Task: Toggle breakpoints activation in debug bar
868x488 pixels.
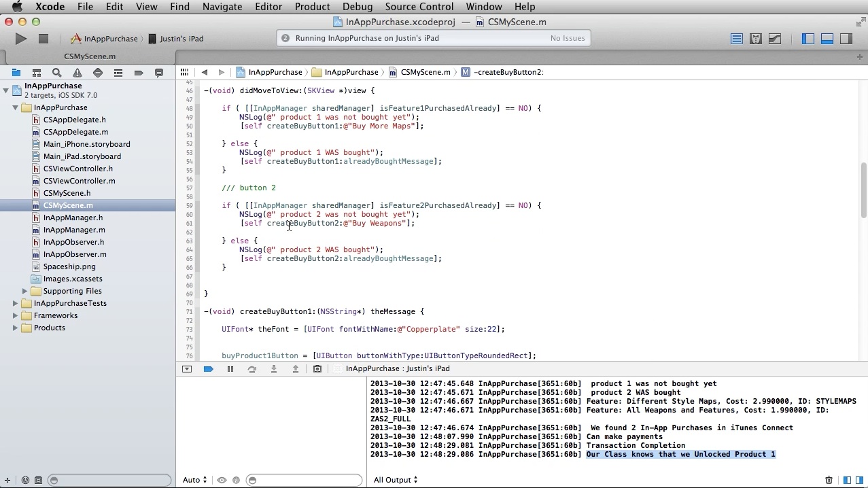Action: coord(209,368)
